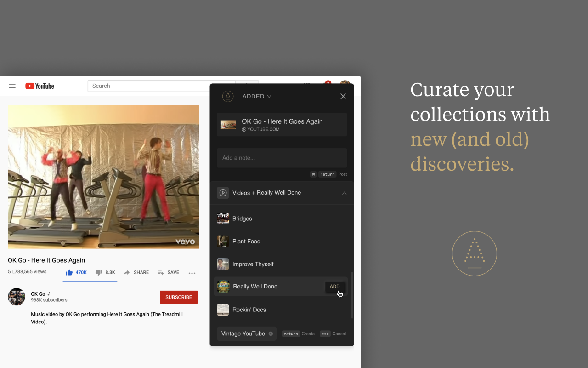Focus the 'Add a note...' field

pos(282,158)
